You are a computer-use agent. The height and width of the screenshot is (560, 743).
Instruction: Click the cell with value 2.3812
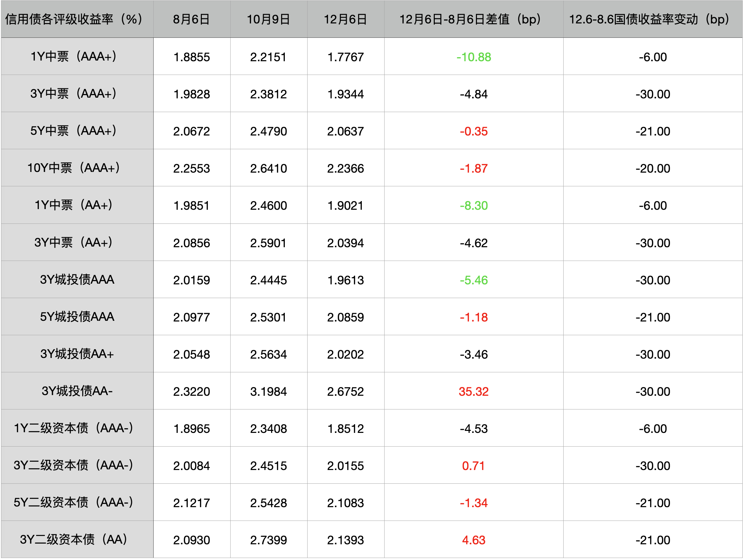tap(269, 94)
